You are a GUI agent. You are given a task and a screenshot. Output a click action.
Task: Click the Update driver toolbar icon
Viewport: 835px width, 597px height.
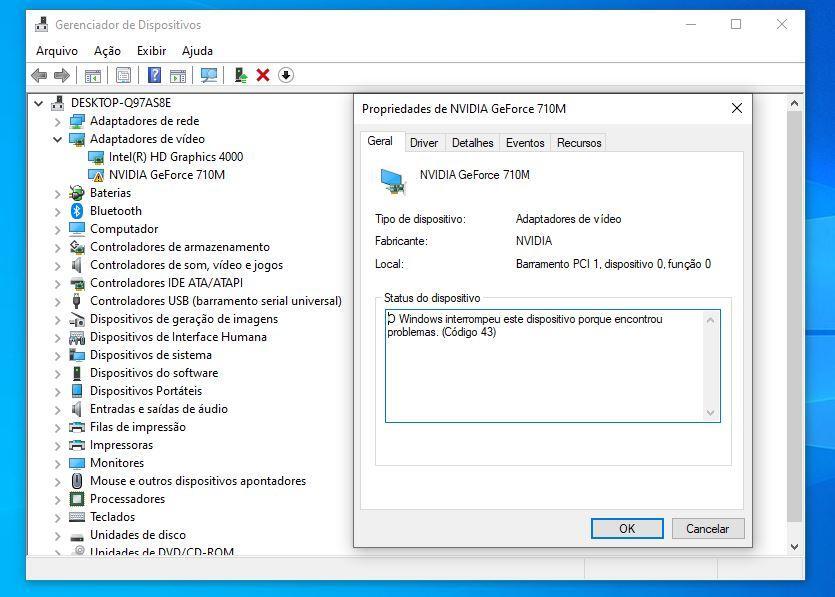(x=240, y=75)
